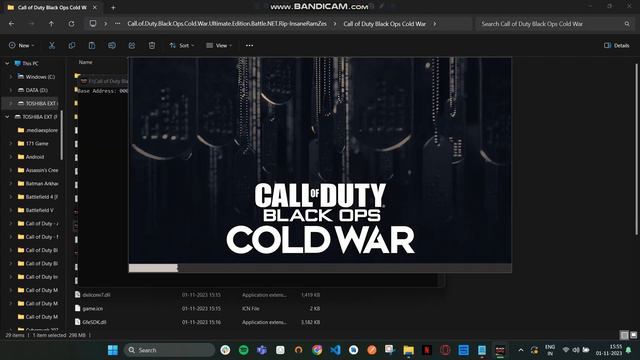Select the Ultimate Edition Battle.NET Rip breadcrumb
The image size is (640, 360).
pyautogui.click(x=227, y=24)
